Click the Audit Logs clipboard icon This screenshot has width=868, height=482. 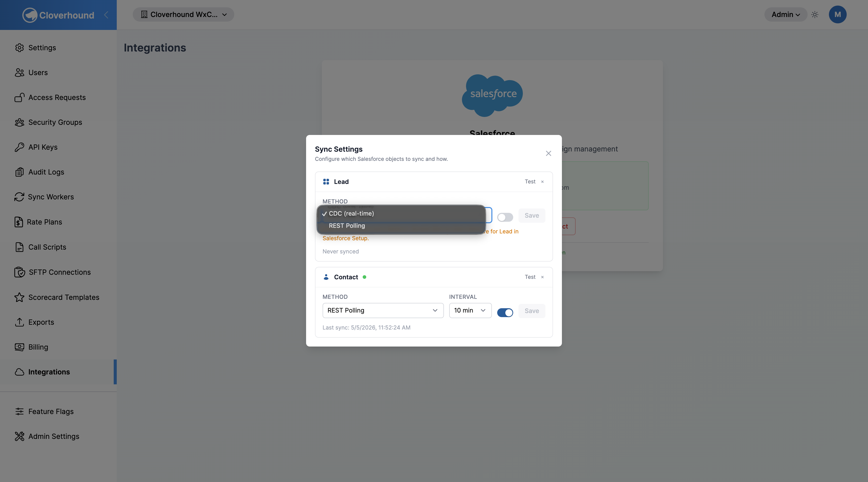pyautogui.click(x=20, y=172)
